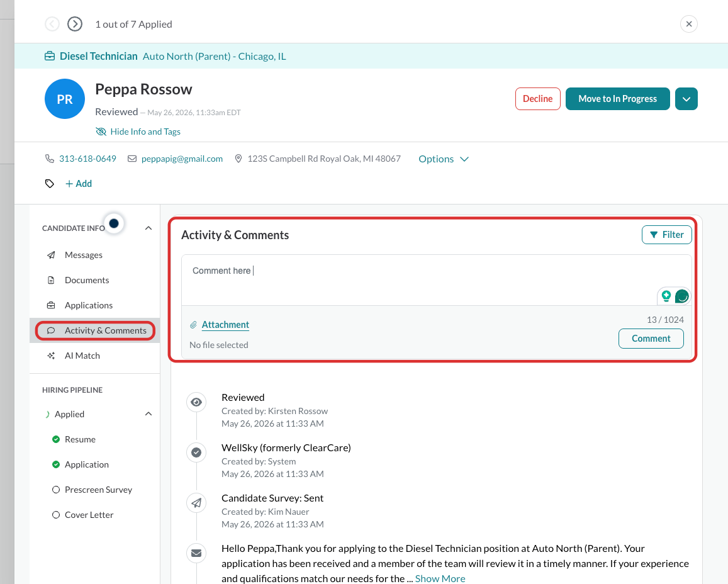Collapse the Applied pipeline stage

148,413
